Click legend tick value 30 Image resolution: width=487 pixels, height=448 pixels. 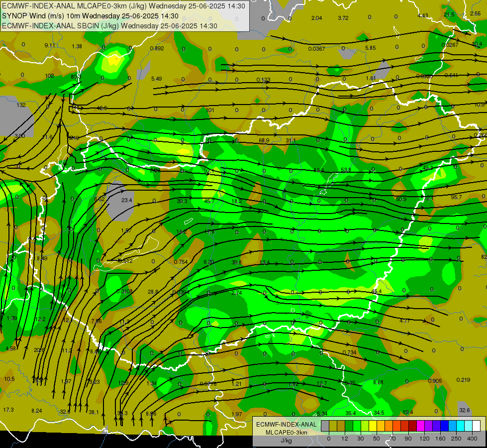360,439
